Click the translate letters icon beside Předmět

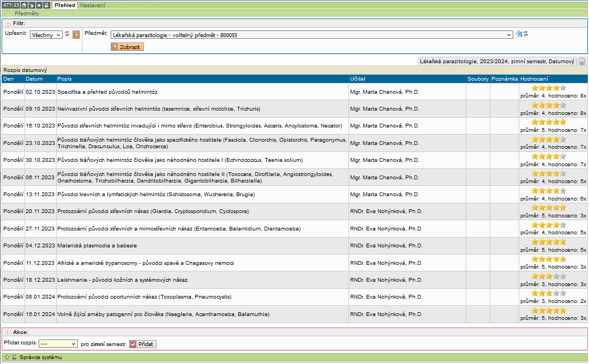pyautogui.click(x=519, y=34)
